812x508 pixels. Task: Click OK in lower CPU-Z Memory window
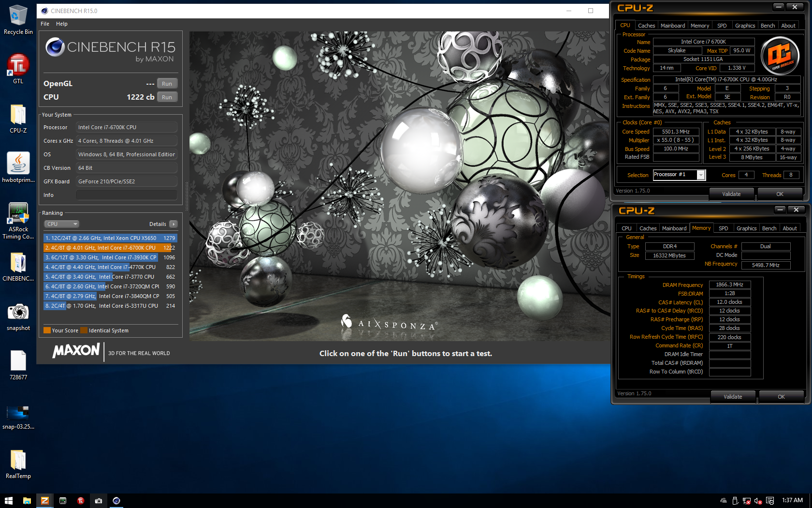(781, 397)
